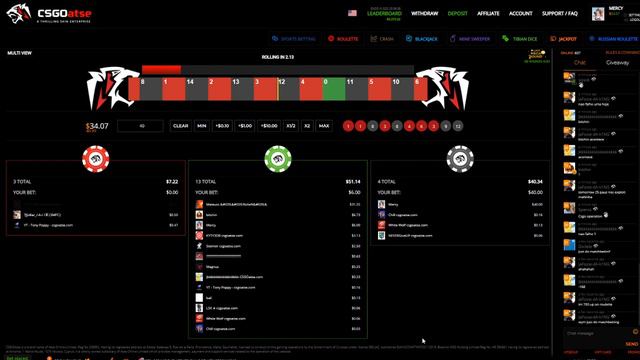Viewport: 640px width, 360px height.
Task: Click the gray 12 circle in roll history
Action: [458, 127]
